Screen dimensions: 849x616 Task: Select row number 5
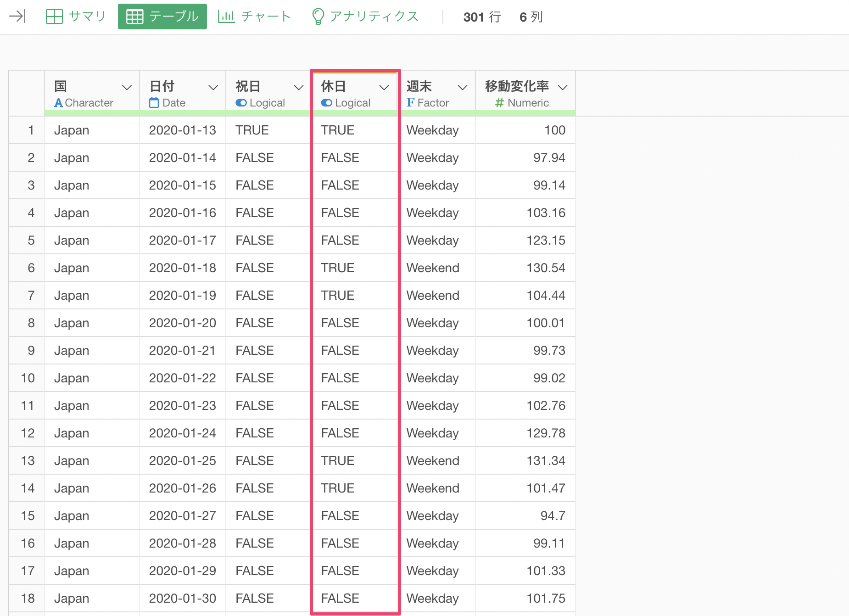[x=27, y=241]
